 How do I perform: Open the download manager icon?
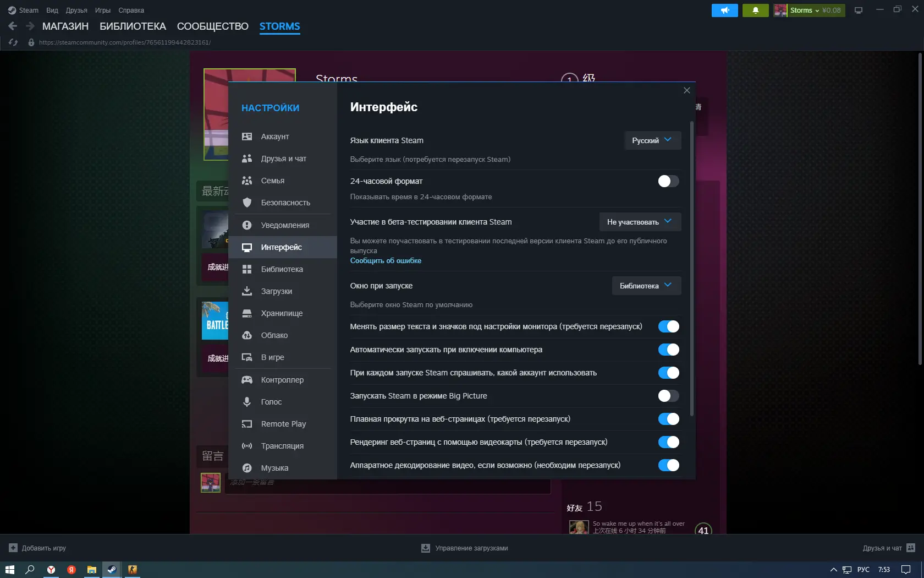(x=426, y=548)
